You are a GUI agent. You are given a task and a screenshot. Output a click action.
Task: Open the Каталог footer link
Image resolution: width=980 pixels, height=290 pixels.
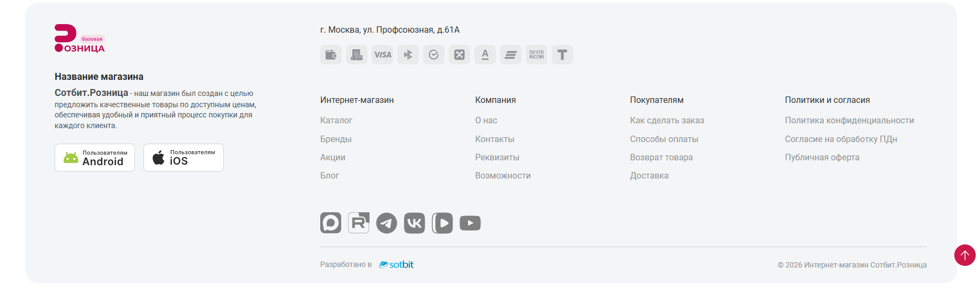pos(336,121)
